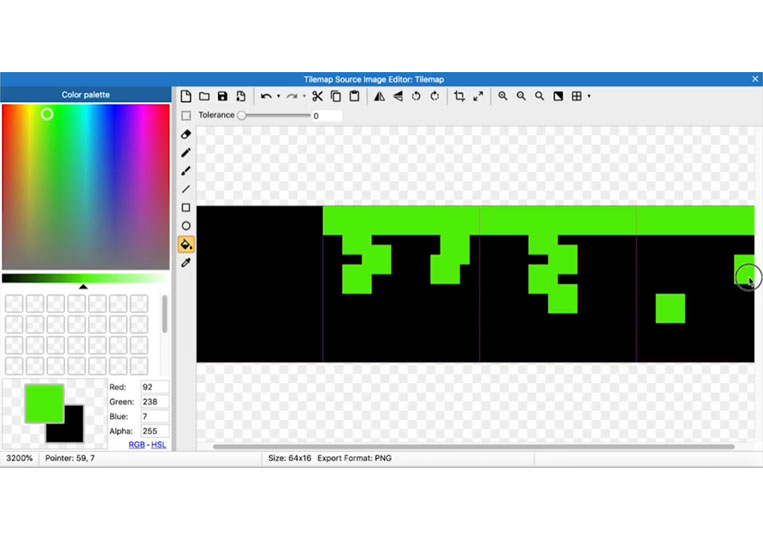
Task: Flip the image vertically
Action: click(398, 96)
